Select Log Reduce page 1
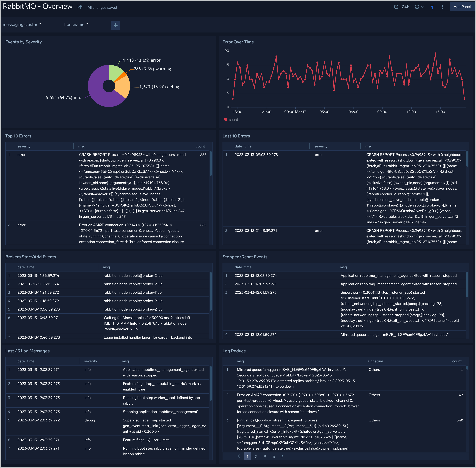 [x=247, y=456]
